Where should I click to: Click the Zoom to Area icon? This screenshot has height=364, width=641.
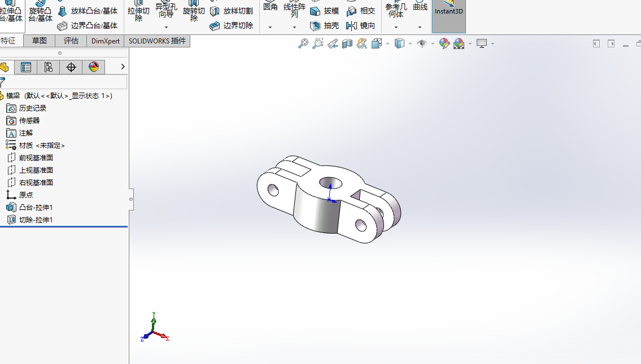317,43
